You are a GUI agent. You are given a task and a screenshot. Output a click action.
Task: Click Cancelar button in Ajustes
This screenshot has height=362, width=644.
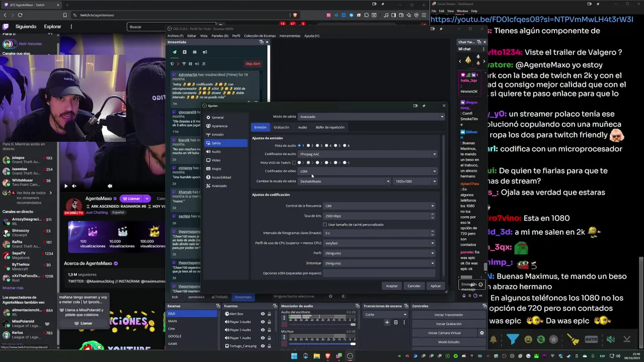pyautogui.click(x=414, y=286)
